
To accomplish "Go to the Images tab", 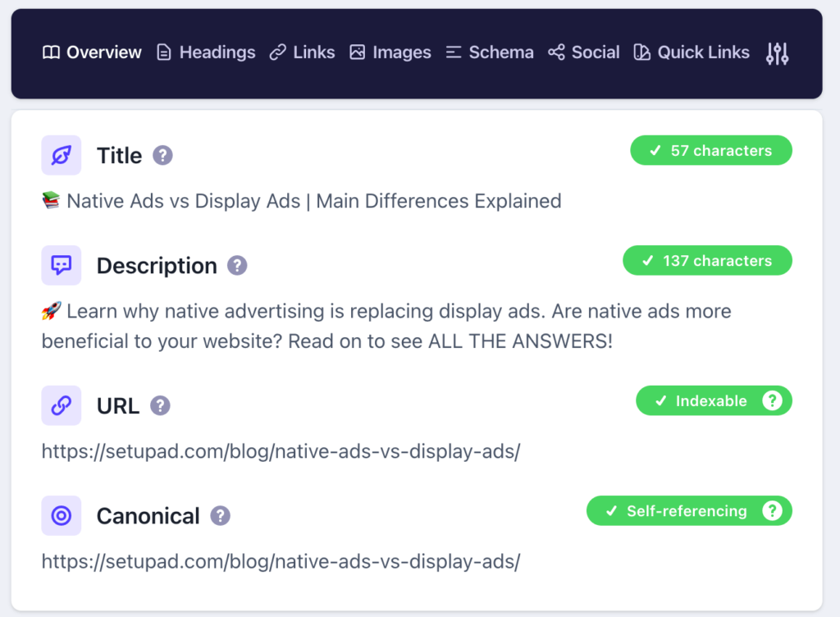I will [x=390, y=53].
